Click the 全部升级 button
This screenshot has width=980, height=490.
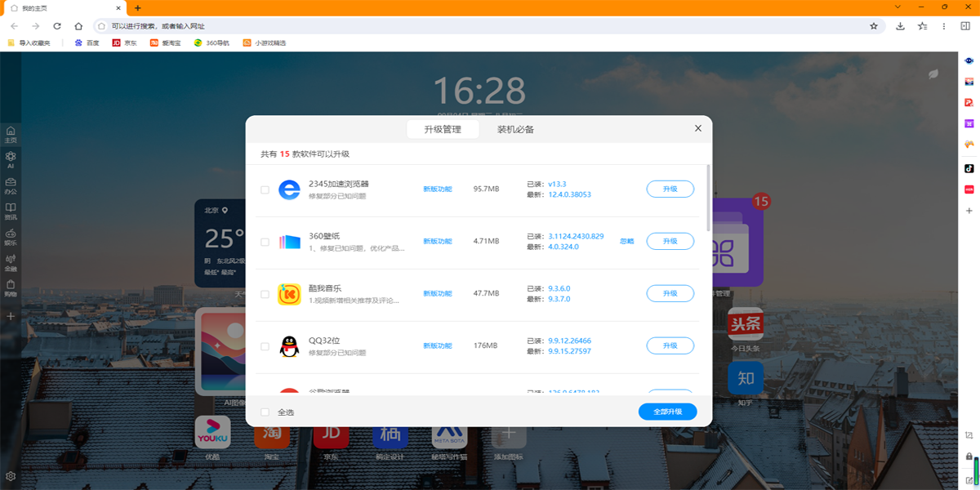[x=667, y=412]
